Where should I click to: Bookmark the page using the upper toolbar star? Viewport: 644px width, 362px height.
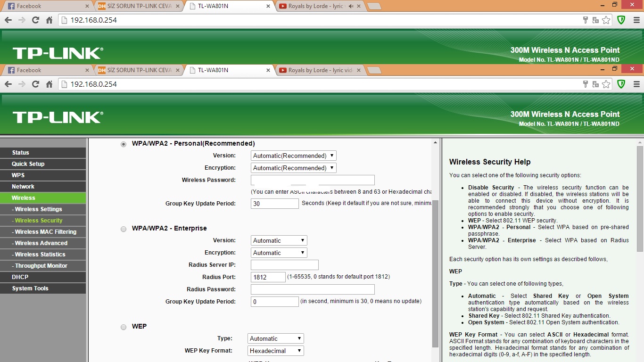pos(606,20)
